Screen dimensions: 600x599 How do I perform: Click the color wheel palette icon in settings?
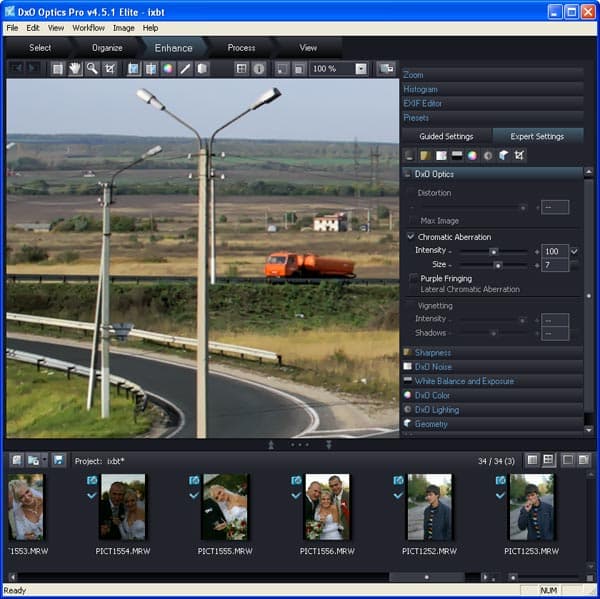coord(472,155)
